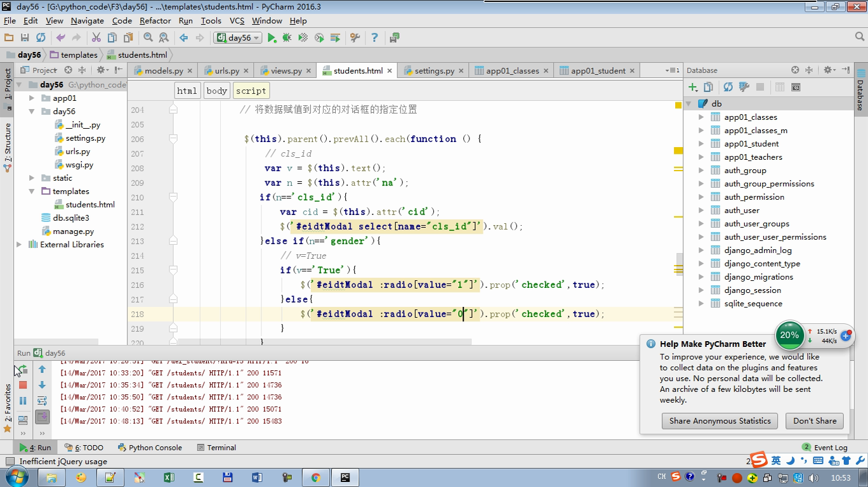Click the Don't Share button
Screen dimensions: 868x487
[815, 421]
